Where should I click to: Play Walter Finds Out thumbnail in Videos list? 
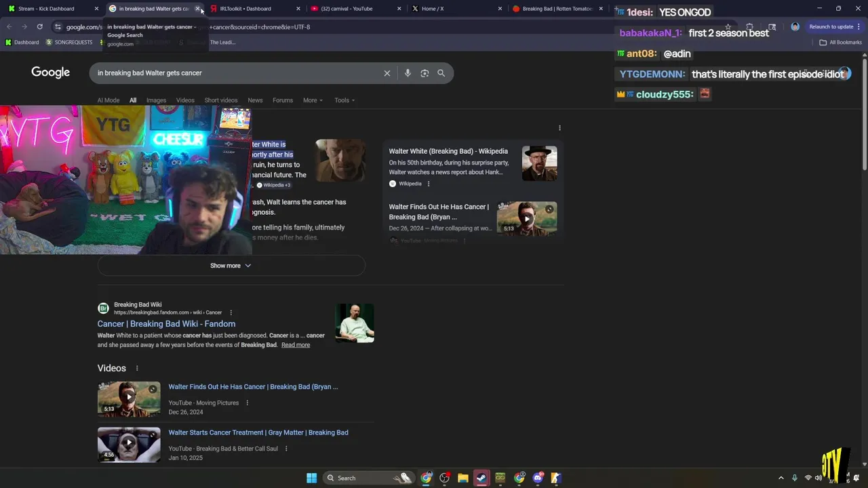(129, 399)
